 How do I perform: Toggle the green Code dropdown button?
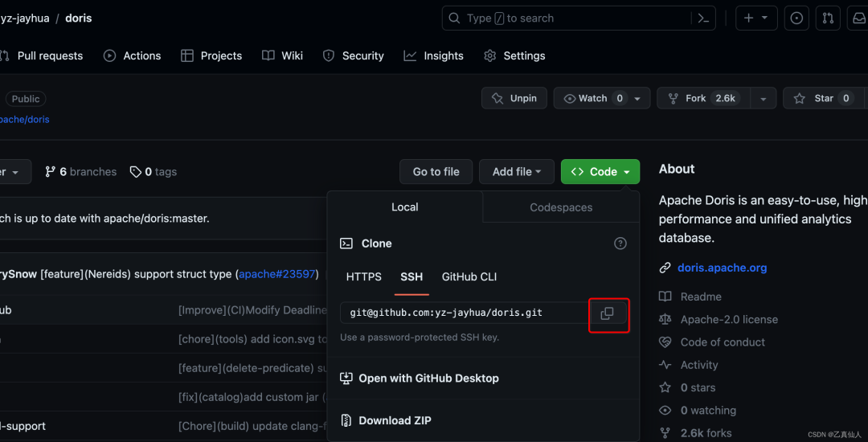click(x=600, y=172)
